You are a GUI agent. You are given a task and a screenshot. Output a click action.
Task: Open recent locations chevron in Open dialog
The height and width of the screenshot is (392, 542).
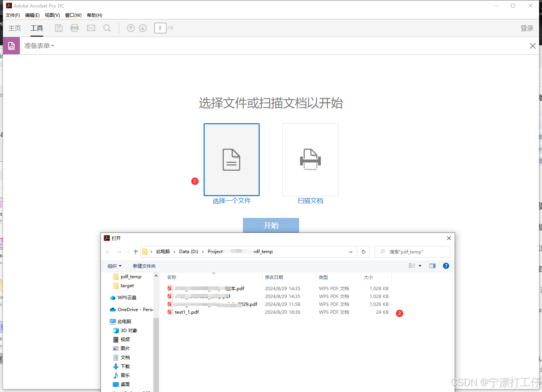[x=128, y=252]
